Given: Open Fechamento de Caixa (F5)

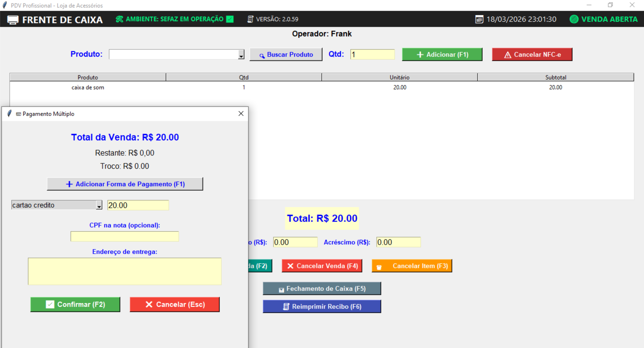Looking at the screenshot, I should tap(322, 289).
